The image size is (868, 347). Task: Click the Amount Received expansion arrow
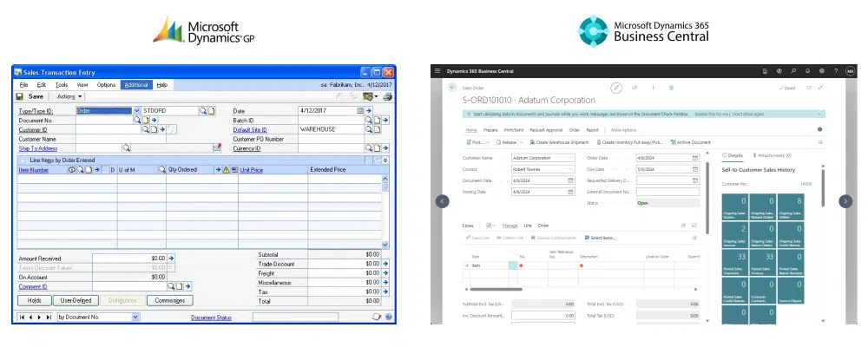tap(172, 258)
